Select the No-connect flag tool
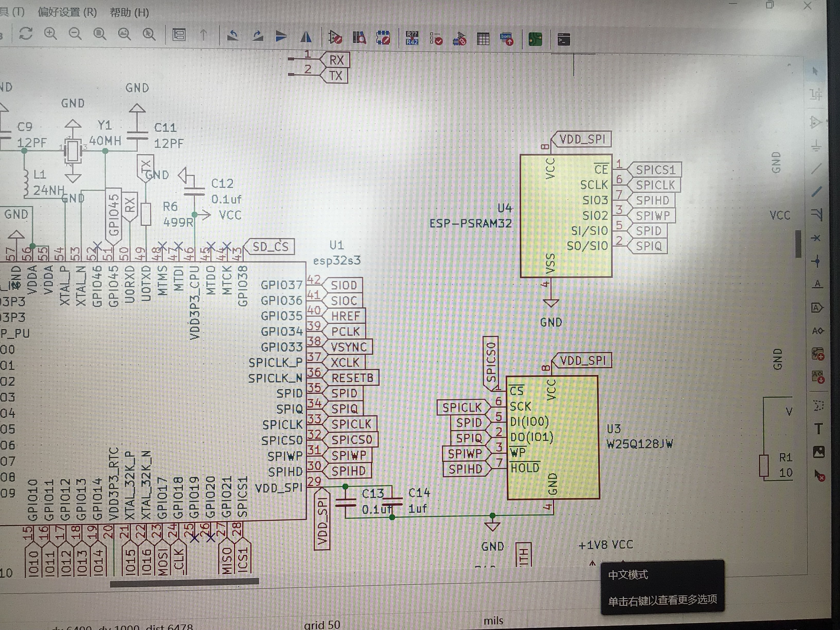 [x=817, y=238]
